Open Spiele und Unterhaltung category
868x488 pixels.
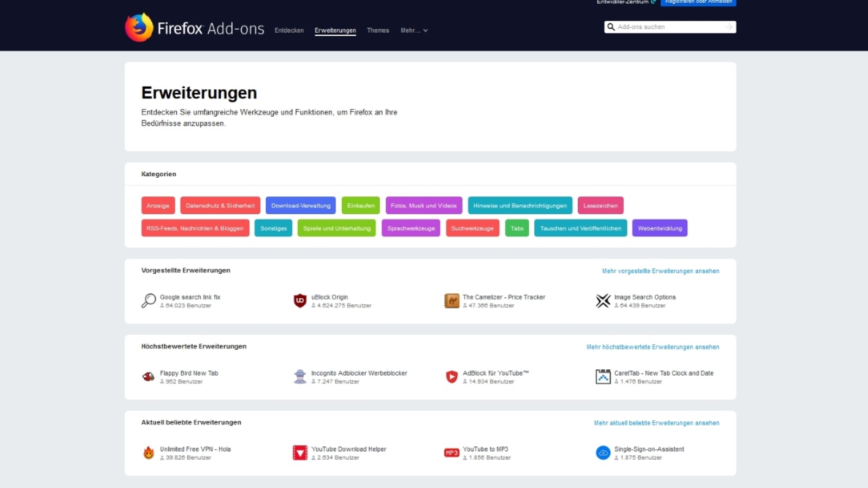pyautogui.click(x=337, y=228)
